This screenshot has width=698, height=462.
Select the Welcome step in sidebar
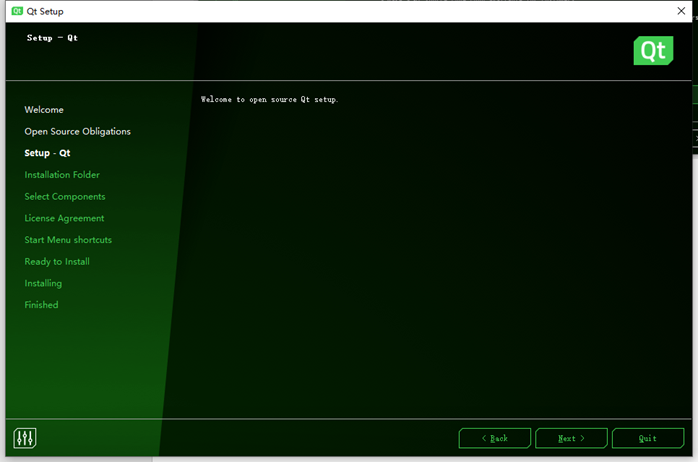tap(44, 109)
